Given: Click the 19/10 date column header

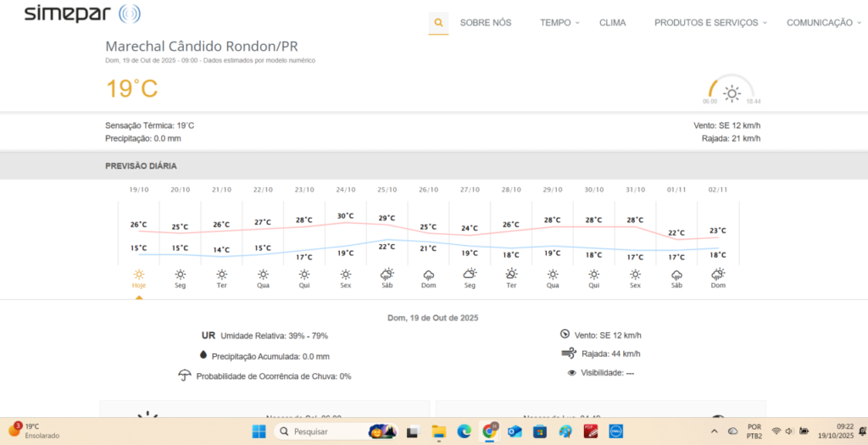Looking at the screenshot, I should 139,190.
